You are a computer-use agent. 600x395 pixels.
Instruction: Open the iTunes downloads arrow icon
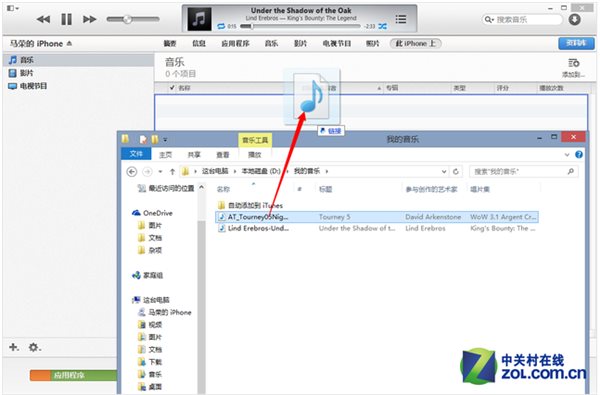pyautogui.click(x=574, y=19)
